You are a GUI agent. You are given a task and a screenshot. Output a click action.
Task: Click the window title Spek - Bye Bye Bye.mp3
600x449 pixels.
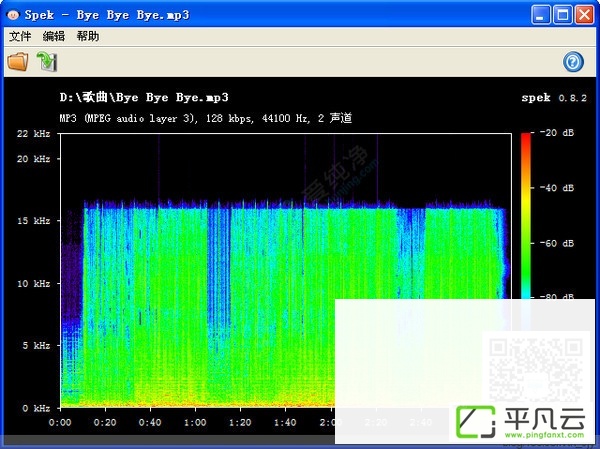(x=107, y=15)
